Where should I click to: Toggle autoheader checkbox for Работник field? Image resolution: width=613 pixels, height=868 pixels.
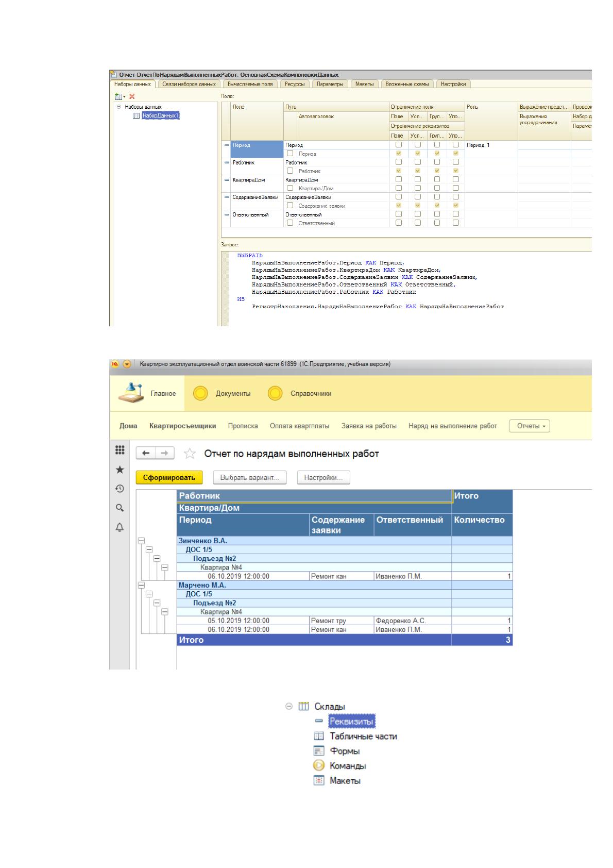click(x=290, y=171)
